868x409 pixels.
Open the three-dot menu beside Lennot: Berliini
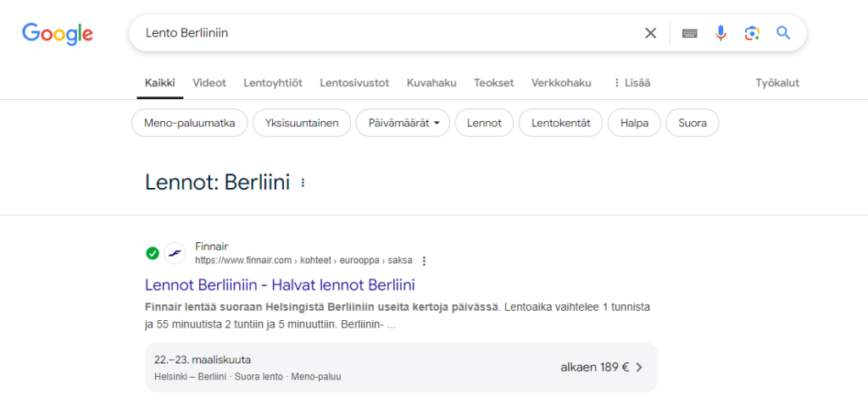[303, 183]
